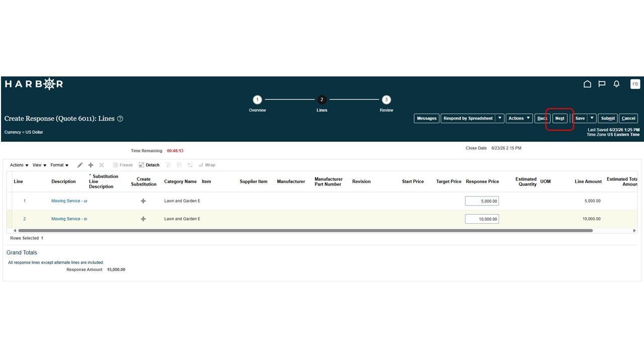The height and width of the screenshot is (362, 644).
Task: Click the Response Price column header
Action: [482, 182]
